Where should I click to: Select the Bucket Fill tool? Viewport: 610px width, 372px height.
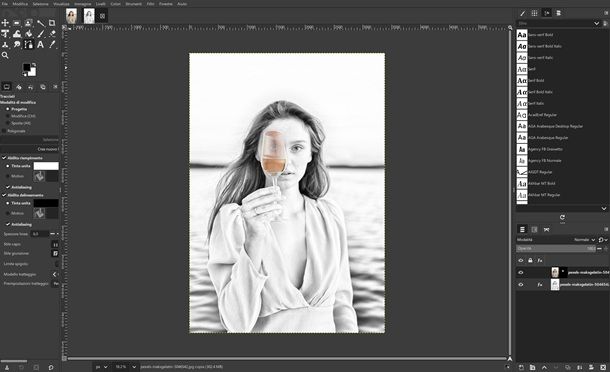coord(28,34)
